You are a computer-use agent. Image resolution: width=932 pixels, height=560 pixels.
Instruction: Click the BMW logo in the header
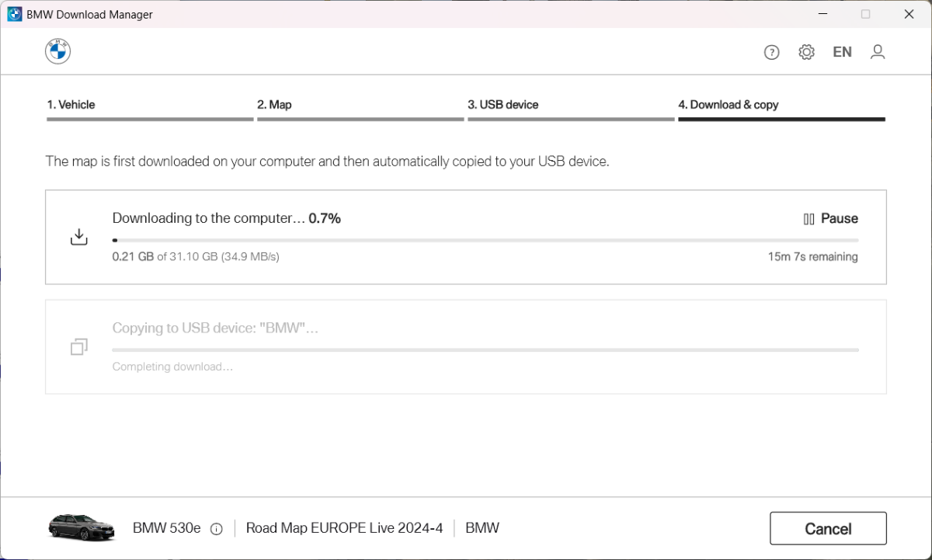(57, 51)
